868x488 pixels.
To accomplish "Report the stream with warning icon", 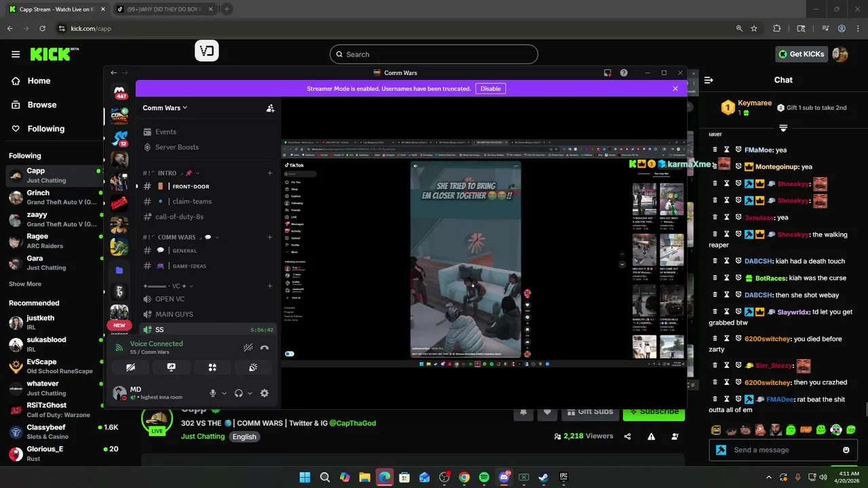I will click(651, 436).
